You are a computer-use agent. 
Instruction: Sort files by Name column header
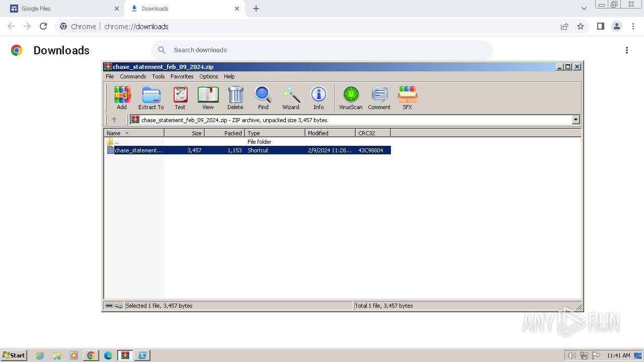coord(134,133)
